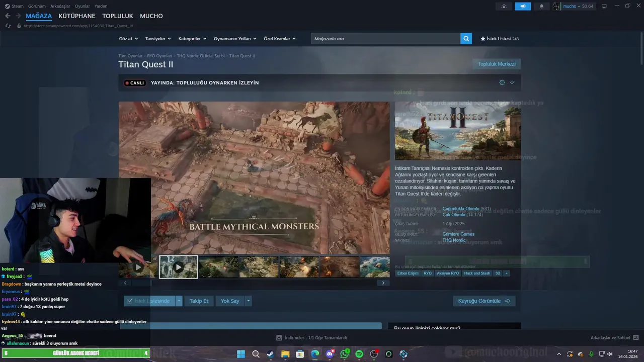Go back with the navigation back arrow

8,16
